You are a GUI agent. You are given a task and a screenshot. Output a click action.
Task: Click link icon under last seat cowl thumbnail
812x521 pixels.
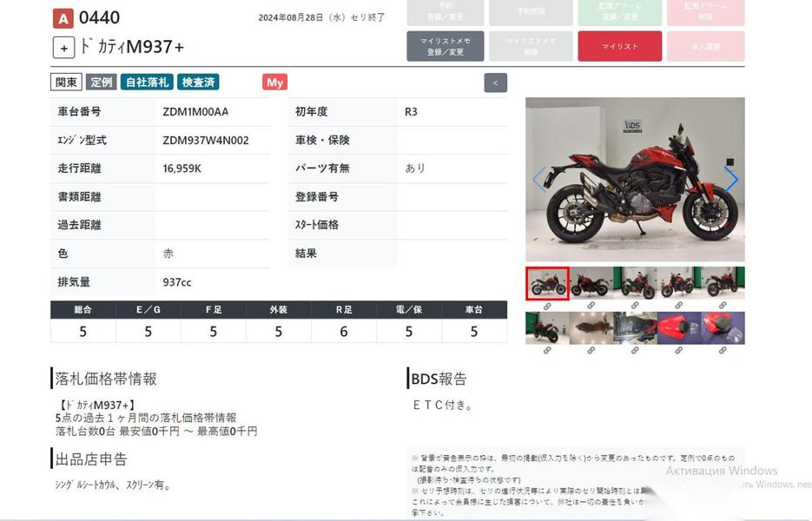point(723,351)
